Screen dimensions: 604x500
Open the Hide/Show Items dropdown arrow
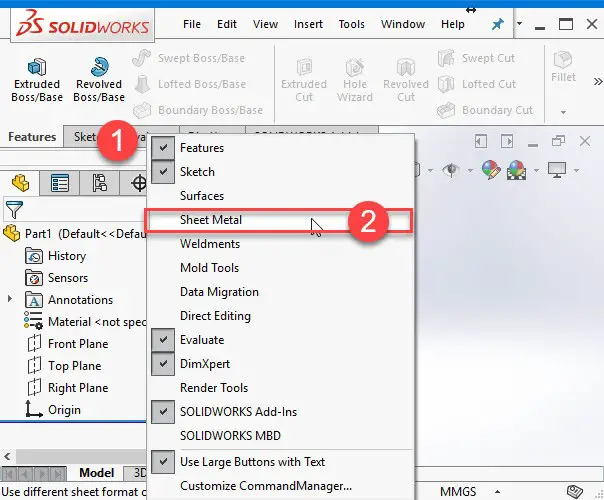470,170
